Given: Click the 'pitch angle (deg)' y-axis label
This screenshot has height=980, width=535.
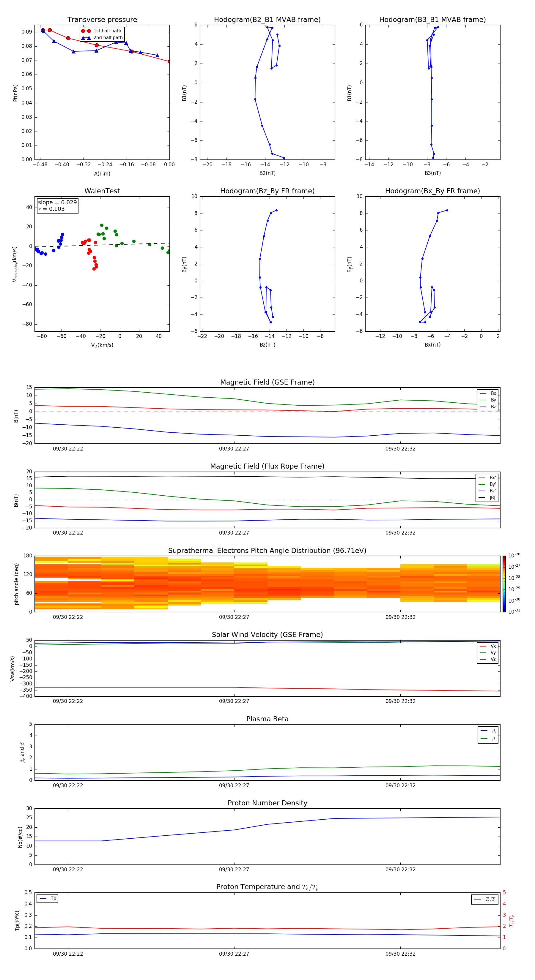Looking at the screenshot, I should coord(16,584).
